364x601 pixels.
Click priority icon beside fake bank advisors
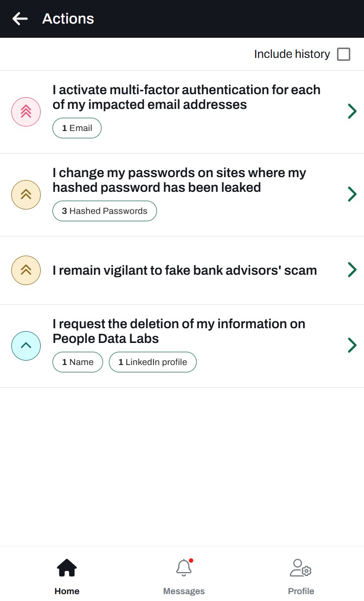[26, 270]
